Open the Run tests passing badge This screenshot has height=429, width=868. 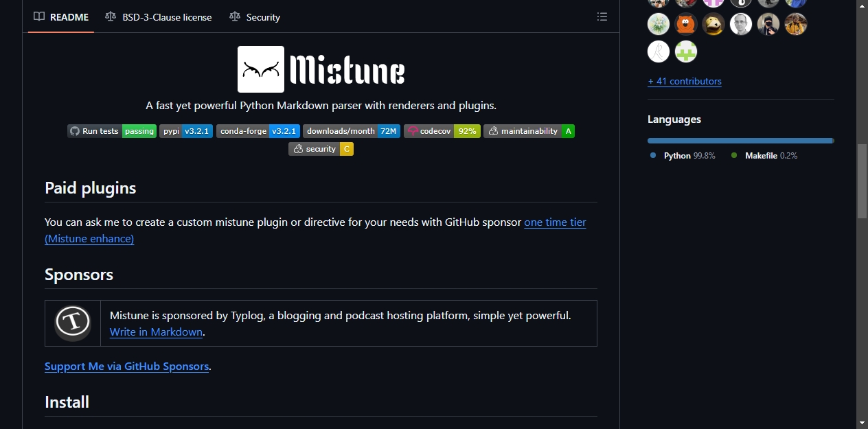pos(112,131)
